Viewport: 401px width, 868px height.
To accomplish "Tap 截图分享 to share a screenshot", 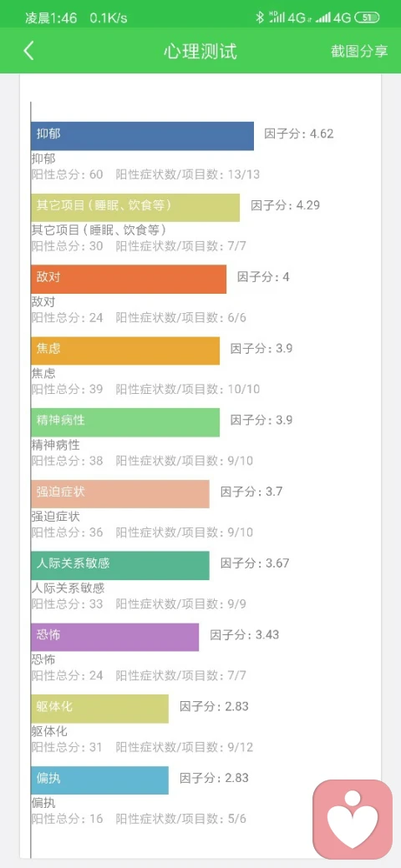I will (x=359, y=51).
